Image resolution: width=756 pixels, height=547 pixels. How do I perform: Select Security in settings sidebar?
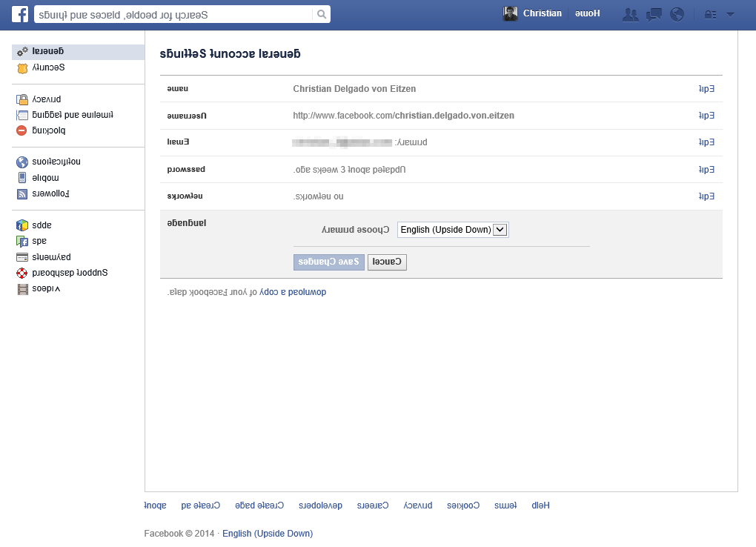pos(48,67)
